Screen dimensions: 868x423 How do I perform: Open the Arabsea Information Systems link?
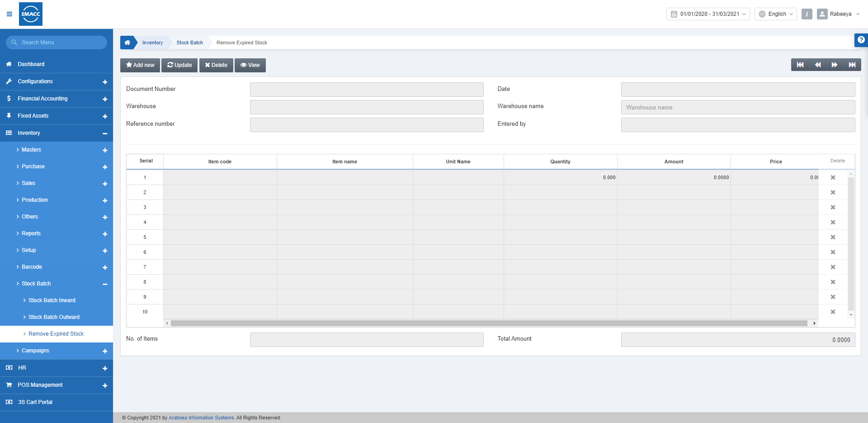(201, 418)
